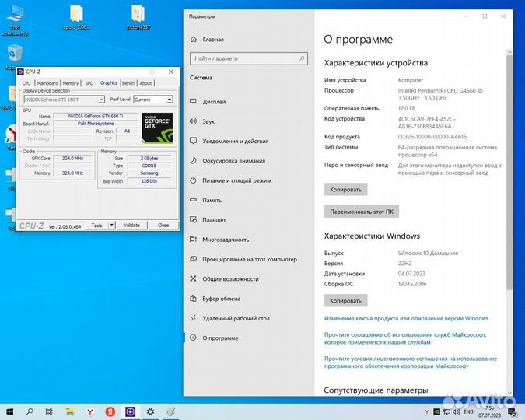Image resolution: width=525 pixels, height=420 pixels.
Task: Click Переименовать этот ПК button
Action: coord(362,212)
